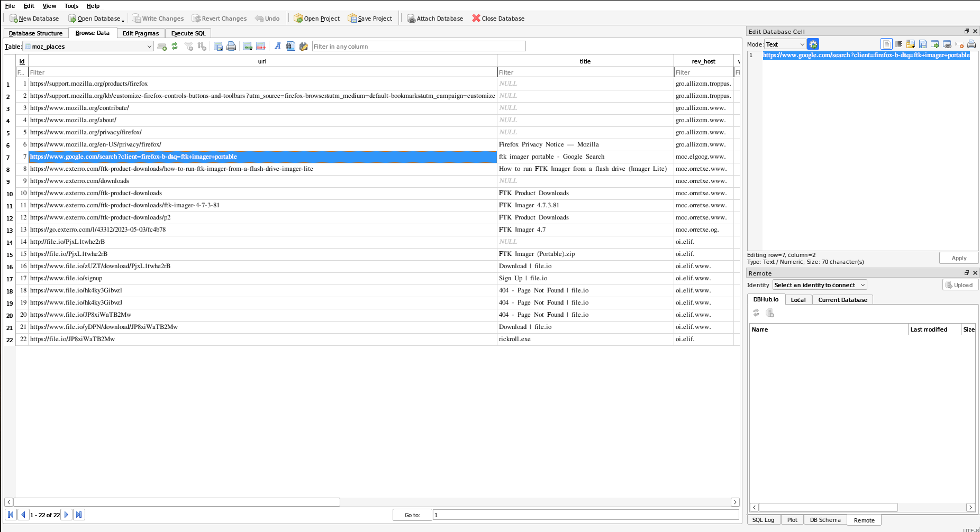The height and width of the screenshot is (532, 980).
Task: Switch to Plot bottom tab
Action: 792,520
